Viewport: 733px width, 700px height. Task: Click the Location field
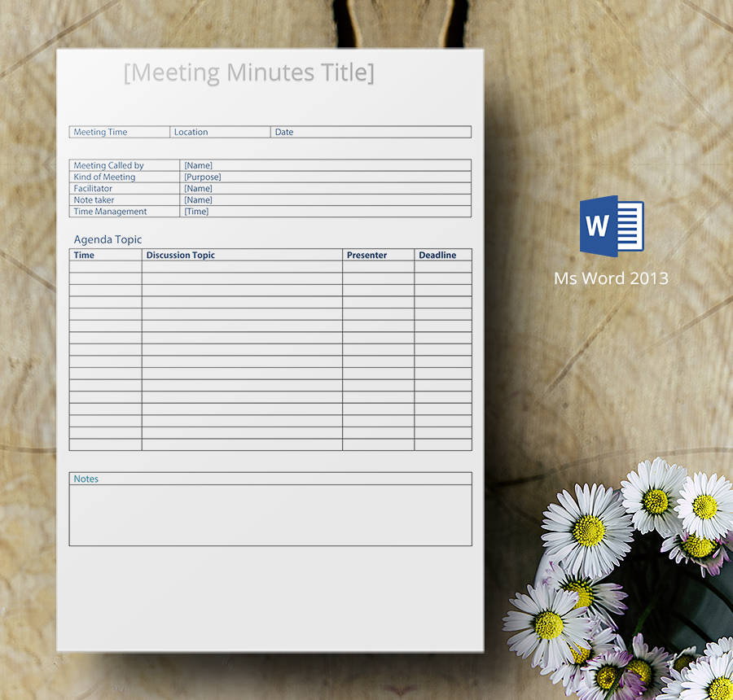(191, 132)
